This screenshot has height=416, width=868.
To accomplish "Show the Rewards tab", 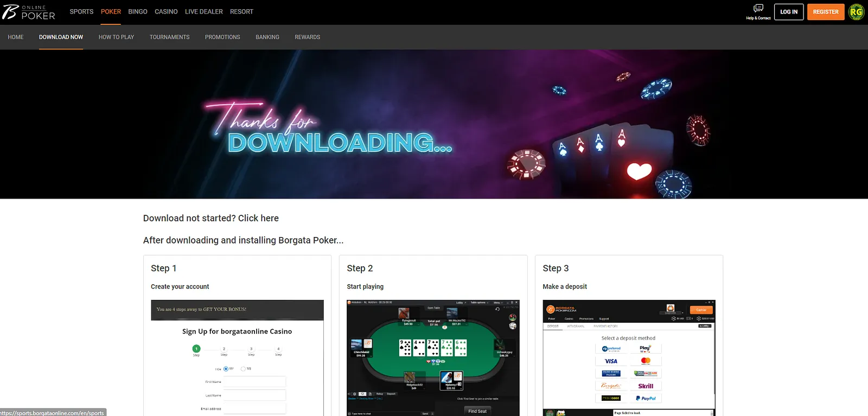I will click(x=307, y=37).
